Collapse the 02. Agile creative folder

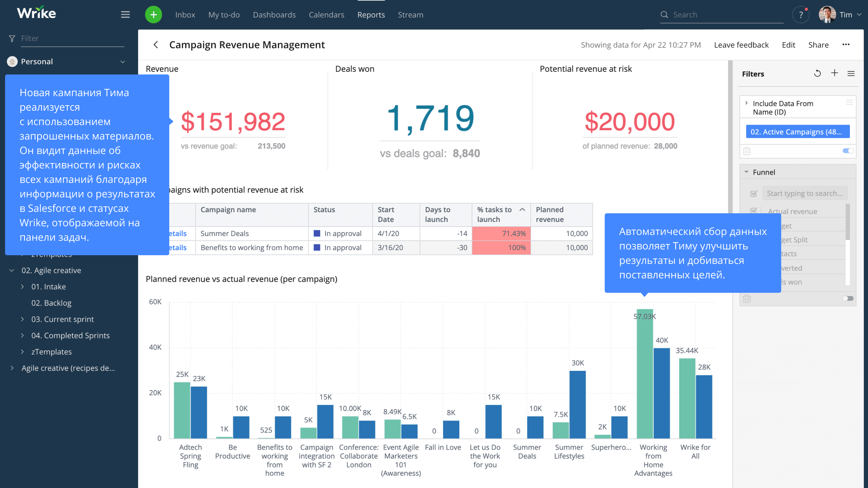pyautogui.click(x=12, y=270)
